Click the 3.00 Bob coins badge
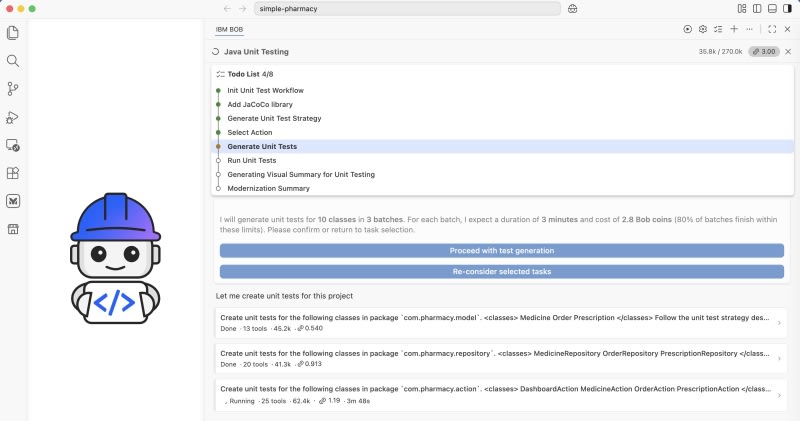 click(x=764, y=52)
